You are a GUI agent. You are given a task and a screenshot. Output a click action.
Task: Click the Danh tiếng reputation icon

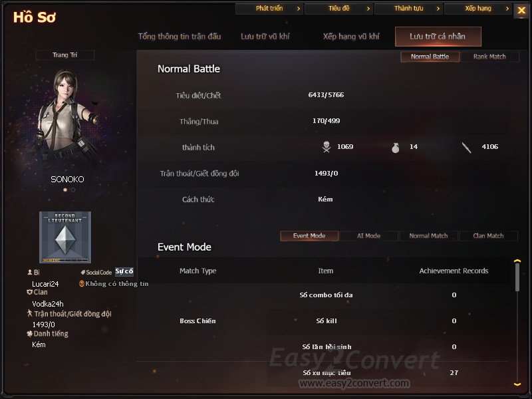pos(29,334)
